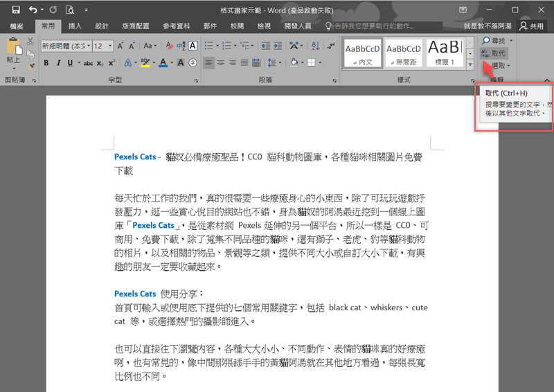Open the 版面配置 ribbon tab

pyautogui.click(x=136, y=26)
